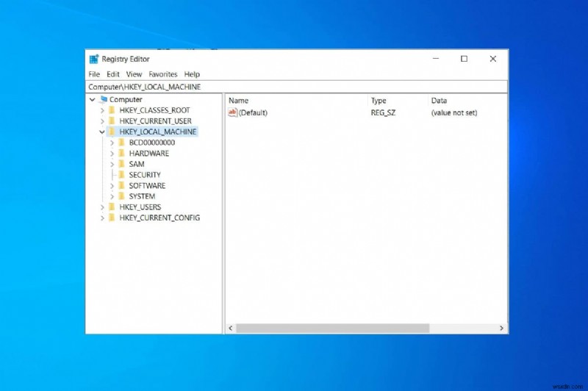Viewport: 588px width, 391px height.
Task: Click the Registry Editor title bar icon
Action: point(94,59)
